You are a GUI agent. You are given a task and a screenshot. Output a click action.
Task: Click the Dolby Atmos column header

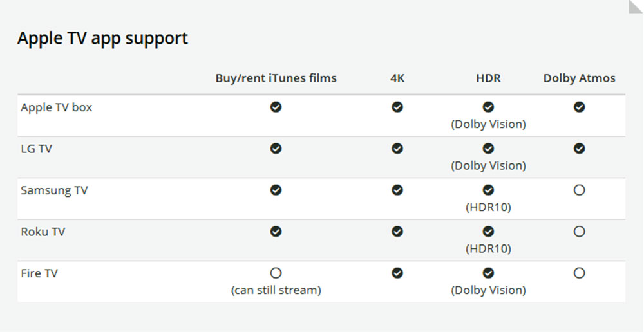579,78
